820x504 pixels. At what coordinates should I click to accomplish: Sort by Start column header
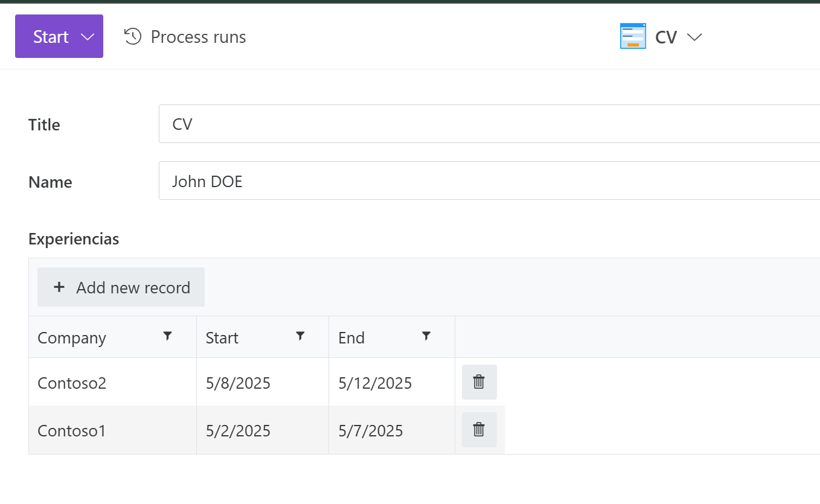coord(222,338)
